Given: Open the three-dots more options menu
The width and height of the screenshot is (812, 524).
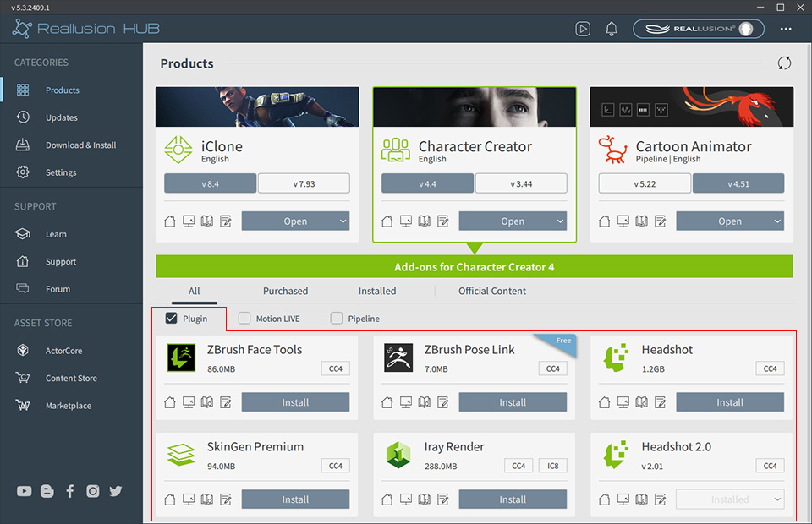Looking at the screenshot, I should pyautogui.click(x=786, y=29).
